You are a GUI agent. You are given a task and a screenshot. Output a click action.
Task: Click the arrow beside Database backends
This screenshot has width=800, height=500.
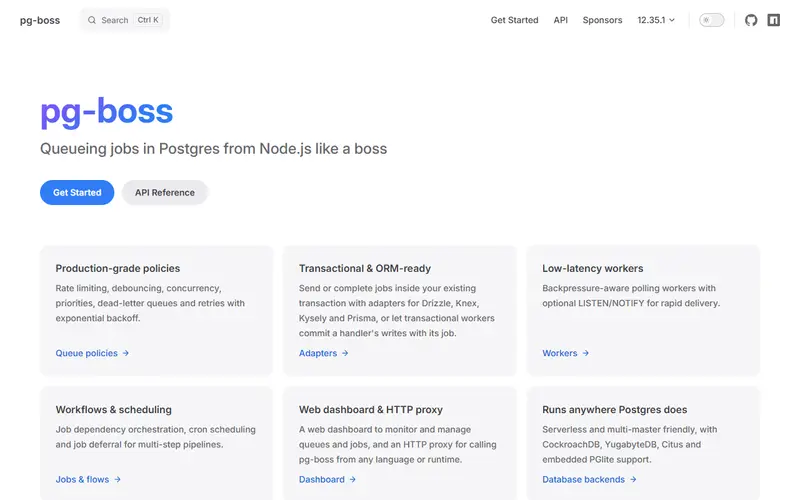pos(633,480)
